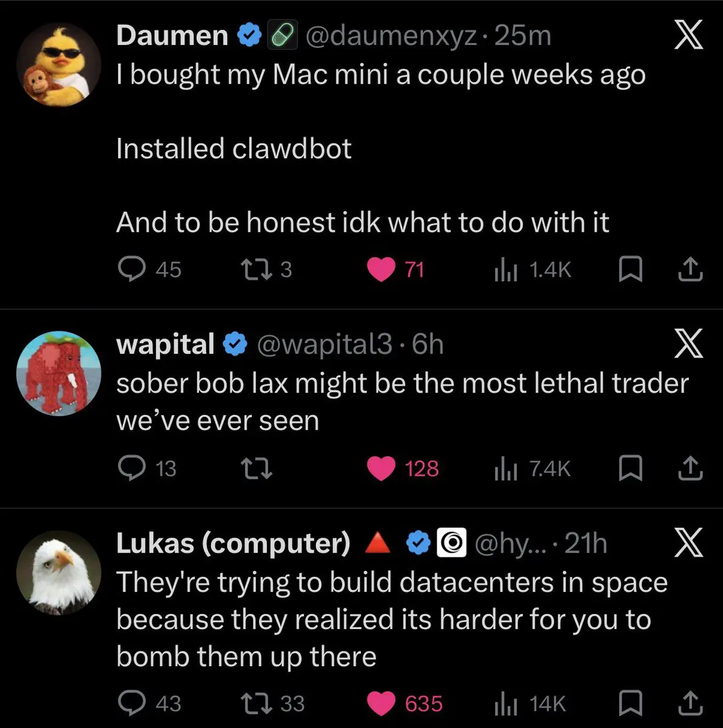The height and width of the screenshot is (728, 723).
Task: Open X logo menu on Lukas's tweet
Action: click(689, 543)
